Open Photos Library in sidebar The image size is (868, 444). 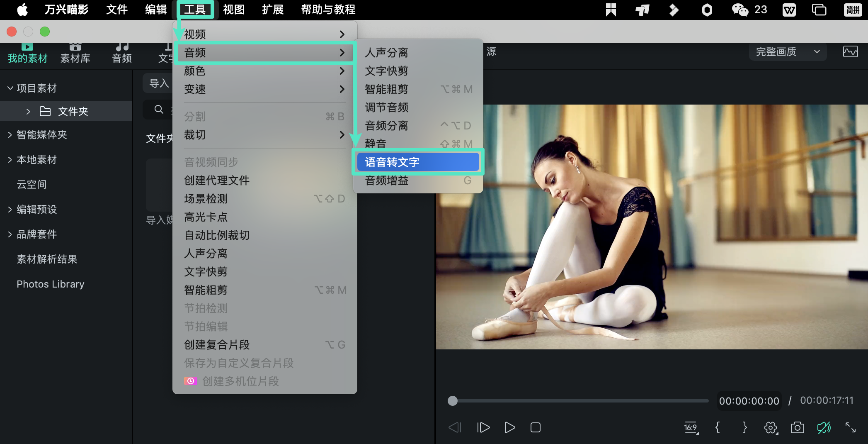(51, 284)
